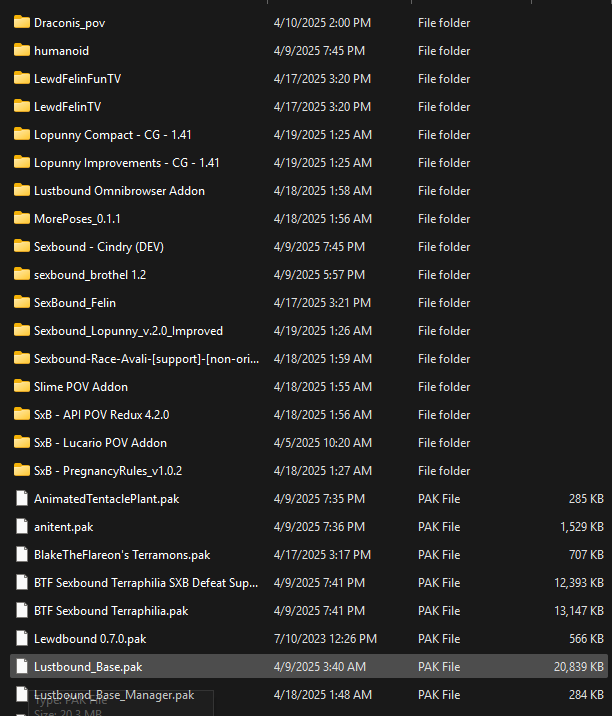Click the SxB - PregnancyRules folder icon
This screenshot has height=716, width=612.
click(21, 470)
